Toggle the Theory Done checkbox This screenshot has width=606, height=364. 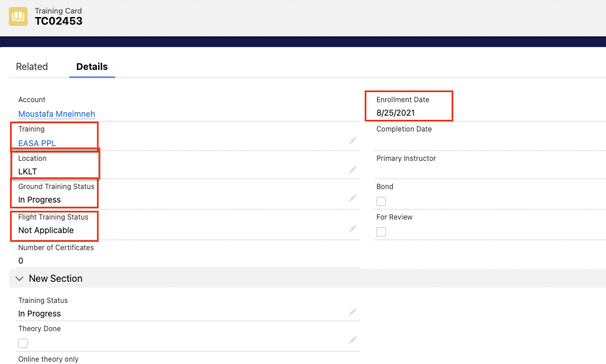pos(23,343)
